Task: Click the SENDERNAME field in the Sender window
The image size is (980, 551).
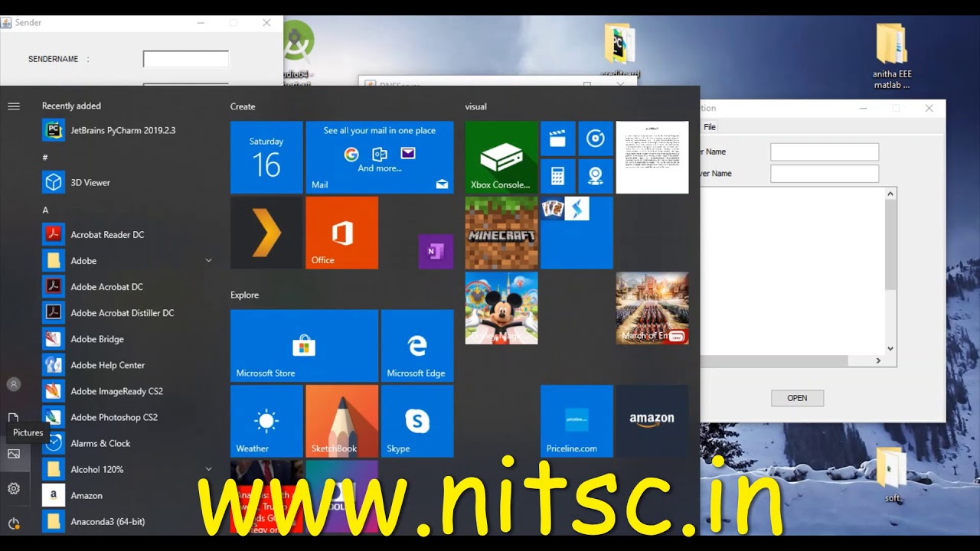Action: (186, 59)
